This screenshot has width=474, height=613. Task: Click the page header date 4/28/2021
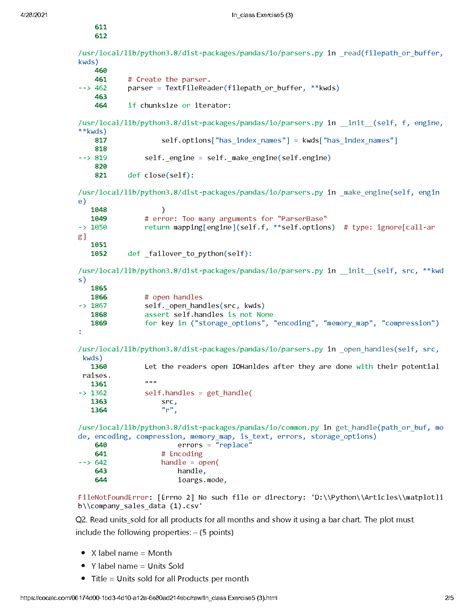[34, 15]
